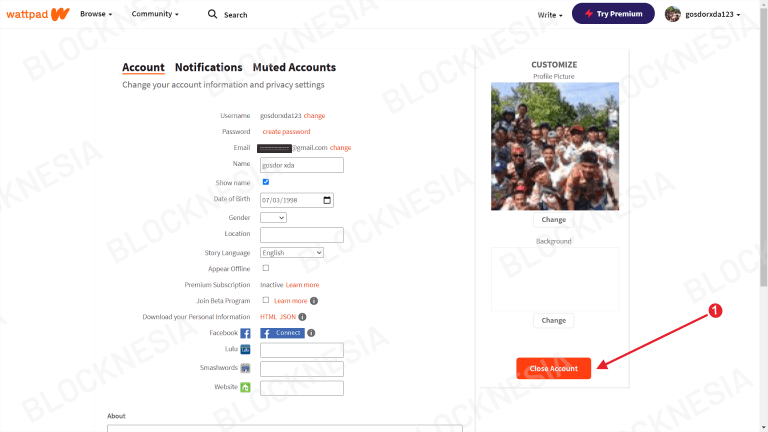This screenshot has height=432, width=768.
Task: Uncheck the Show name checkbox
Action: click(265, 182)
